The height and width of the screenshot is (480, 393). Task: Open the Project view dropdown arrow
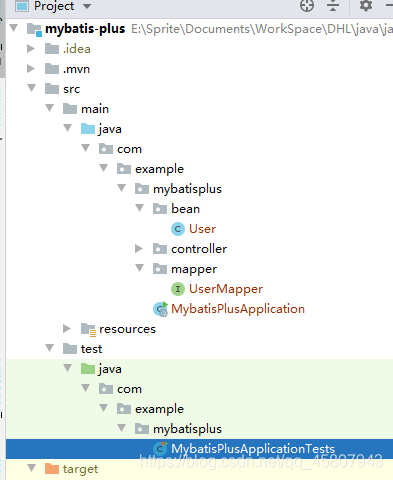(x=87, y=6)
